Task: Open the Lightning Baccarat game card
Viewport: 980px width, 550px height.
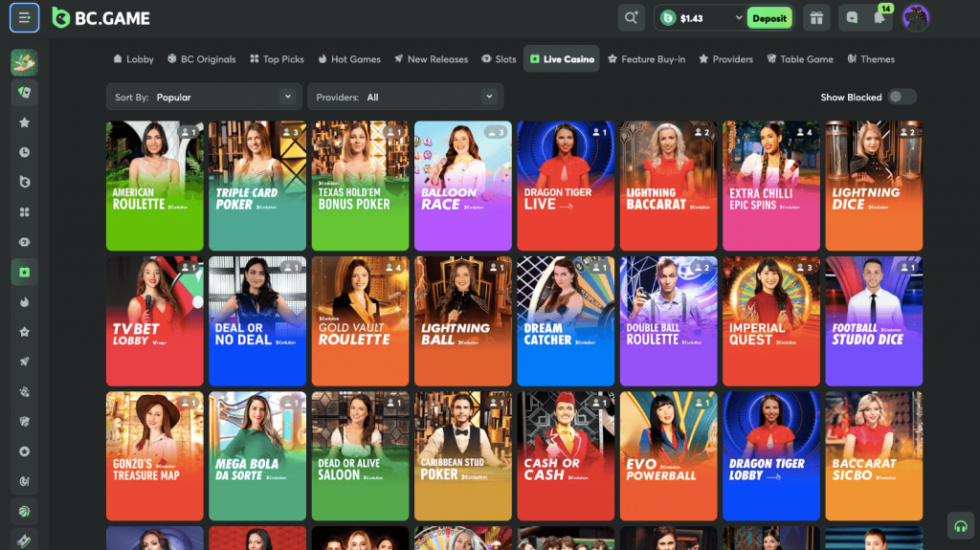Action: point(669,186)
